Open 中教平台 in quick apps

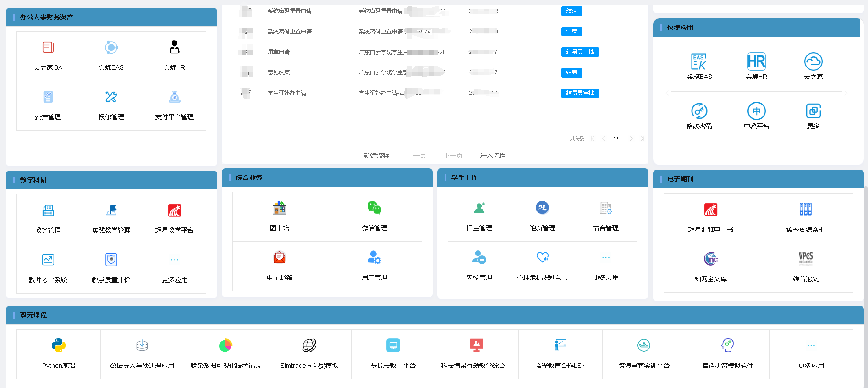756,111
